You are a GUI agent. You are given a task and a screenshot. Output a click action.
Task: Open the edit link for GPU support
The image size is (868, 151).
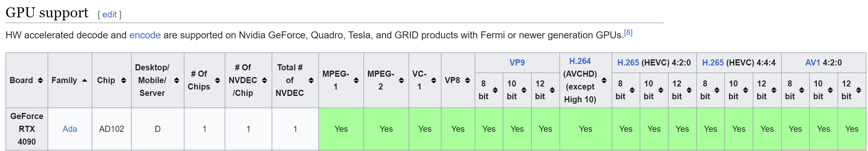109,15
